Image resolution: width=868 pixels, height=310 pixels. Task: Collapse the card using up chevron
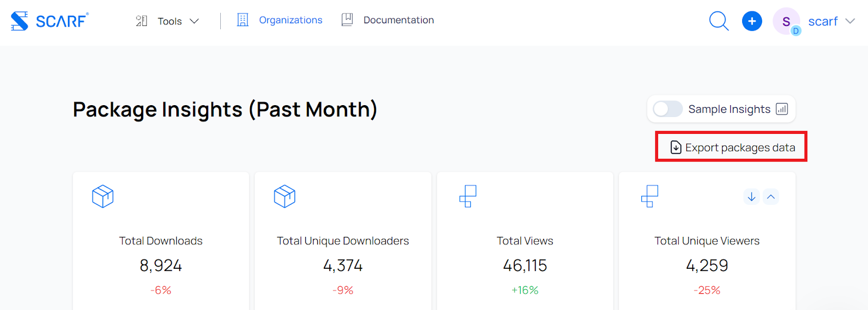click(x=771, y=197)
